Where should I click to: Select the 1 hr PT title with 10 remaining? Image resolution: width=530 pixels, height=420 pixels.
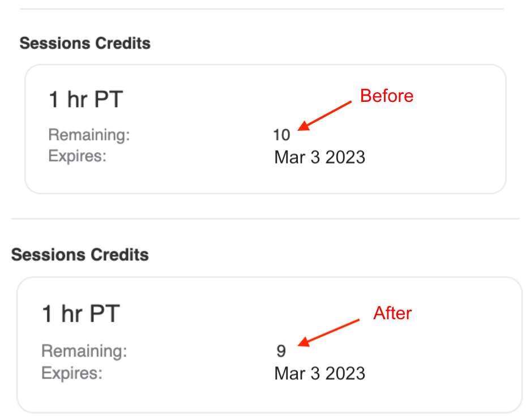(x=86, y=100)
